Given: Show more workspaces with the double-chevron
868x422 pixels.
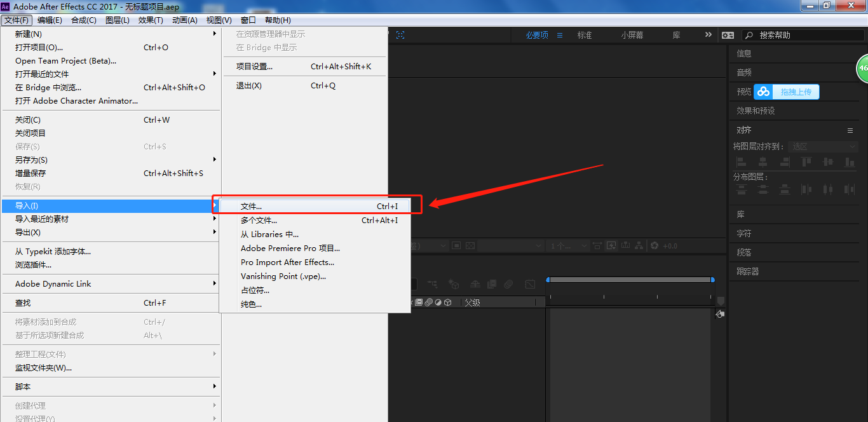Looking at the screenshot, I should click(709, 35).
